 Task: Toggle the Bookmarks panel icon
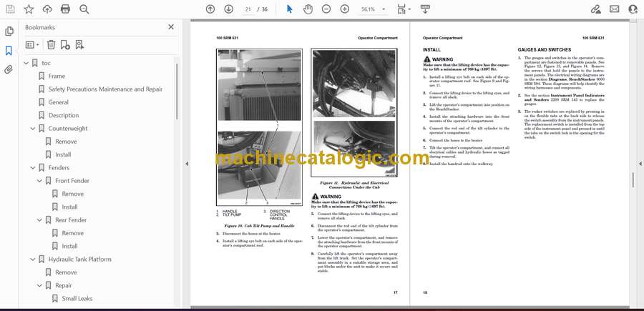(9, 51)
